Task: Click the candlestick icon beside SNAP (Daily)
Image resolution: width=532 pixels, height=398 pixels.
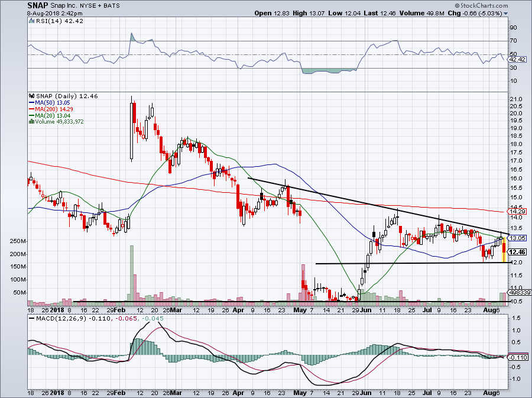Action: 31,95
